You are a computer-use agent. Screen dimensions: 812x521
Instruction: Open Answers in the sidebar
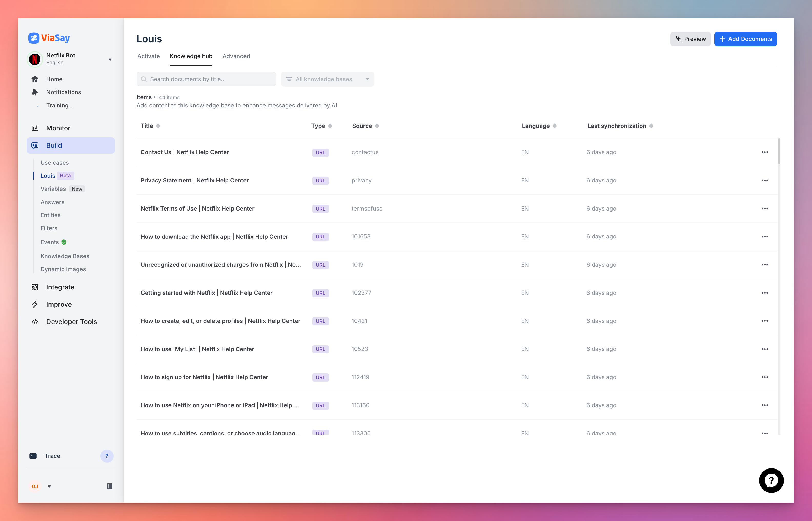point(53,202)
